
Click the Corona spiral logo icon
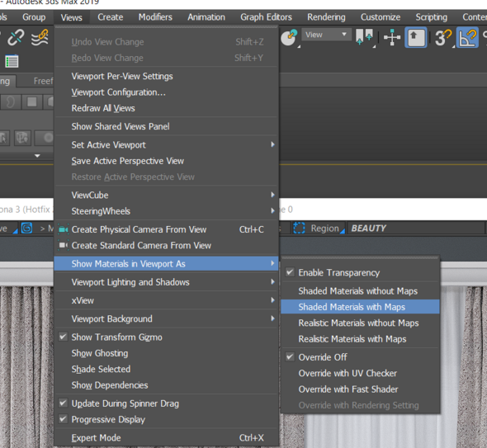click(26, 229)
